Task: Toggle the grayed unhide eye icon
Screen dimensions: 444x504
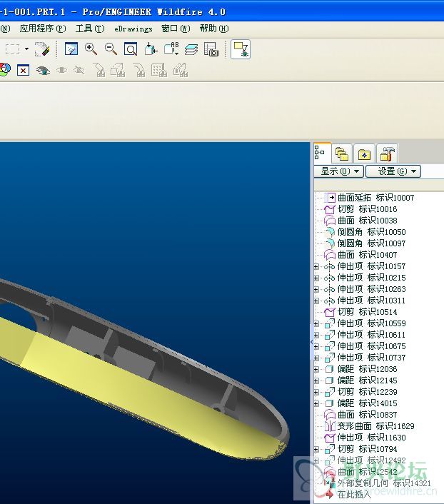Action: coord(61,70)
